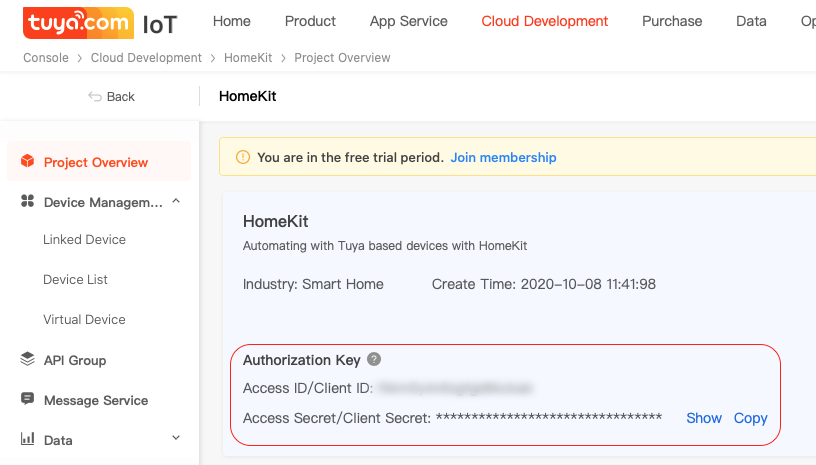The image size is (816, 465).
Task: Click the Back arrow icon
Action: tap(95, 97)
